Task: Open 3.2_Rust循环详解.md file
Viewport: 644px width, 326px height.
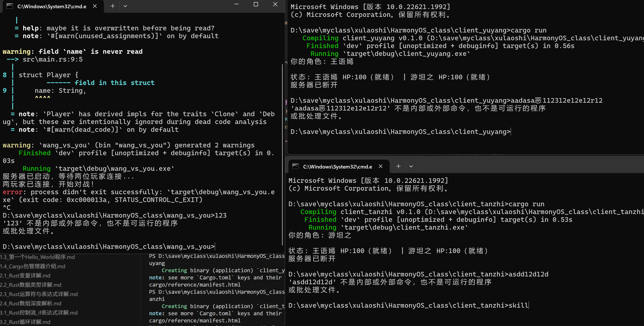Action: (25, 322)
